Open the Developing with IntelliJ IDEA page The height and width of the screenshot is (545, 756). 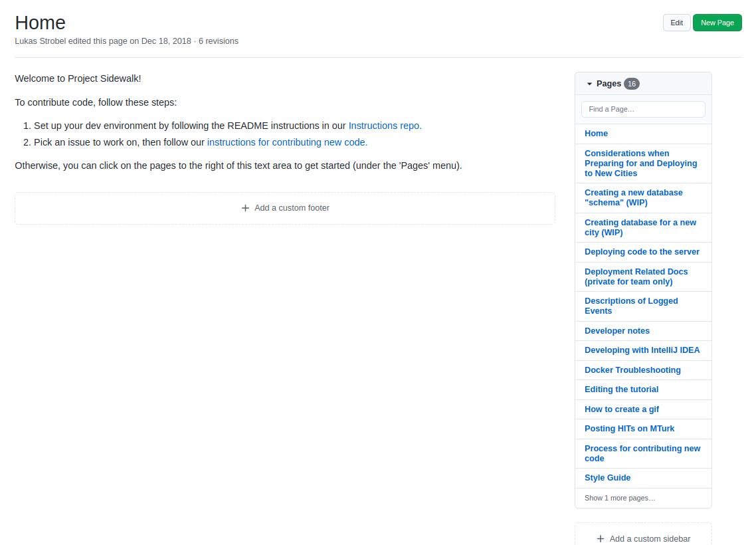(x=642, y=350)
